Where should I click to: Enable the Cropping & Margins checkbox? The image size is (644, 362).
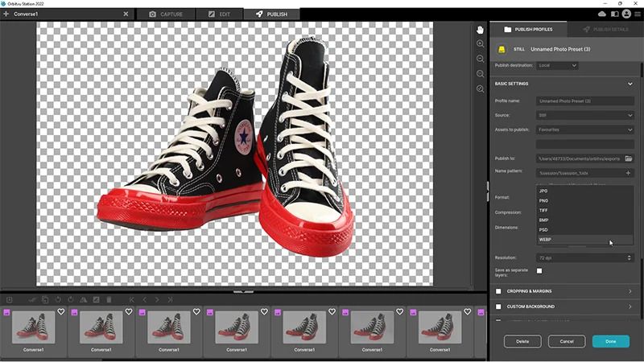point(498,291)
